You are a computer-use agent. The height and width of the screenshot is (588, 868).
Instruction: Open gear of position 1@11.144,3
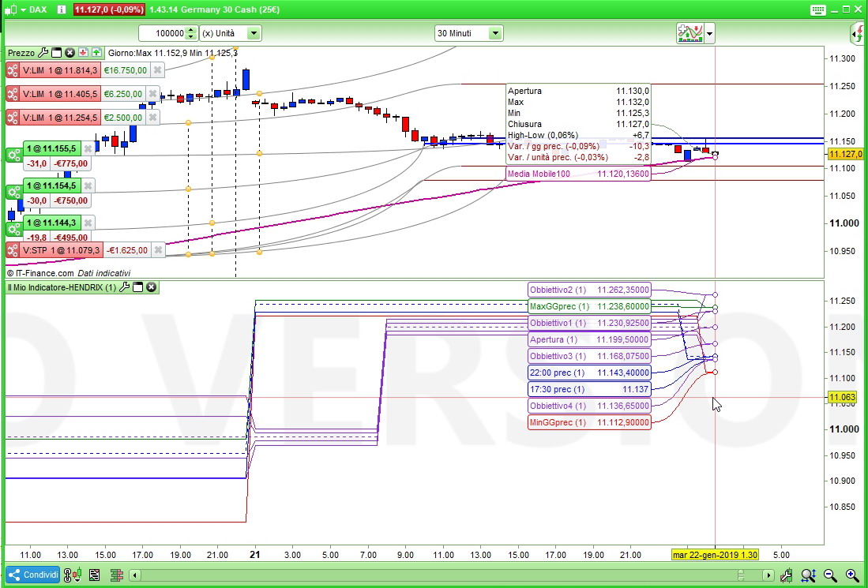tap(14, 229)
